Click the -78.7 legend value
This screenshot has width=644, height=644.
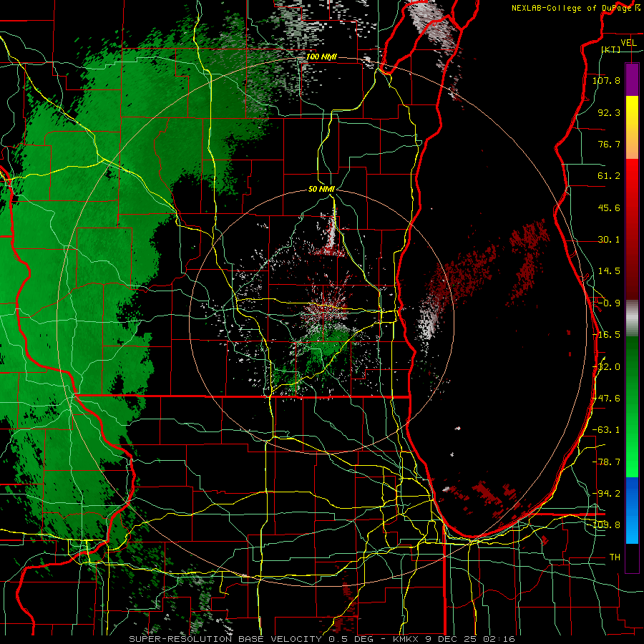point(606,462)
